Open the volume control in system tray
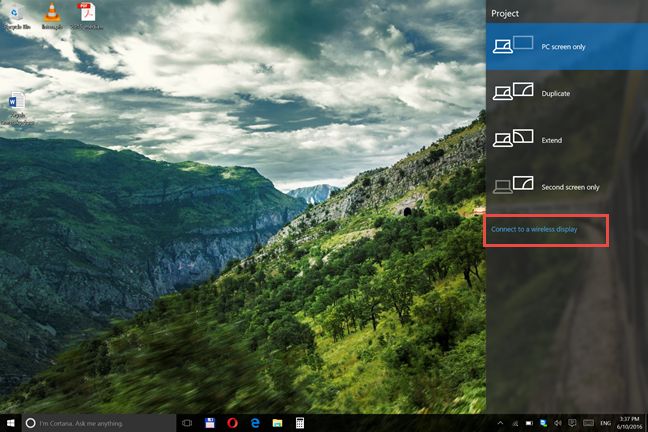This screenshot has height=432, width=648. pos(557,423)
